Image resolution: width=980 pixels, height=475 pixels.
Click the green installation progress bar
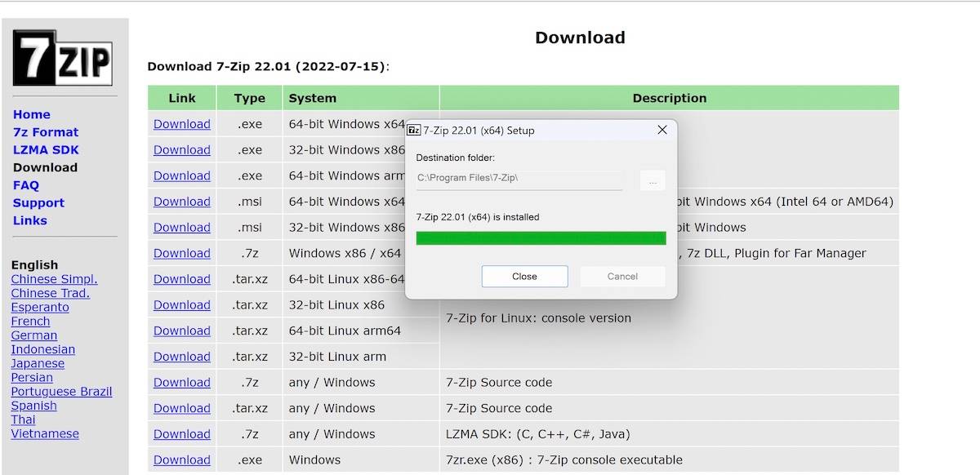pyautogui.click(x=541, y=238)
